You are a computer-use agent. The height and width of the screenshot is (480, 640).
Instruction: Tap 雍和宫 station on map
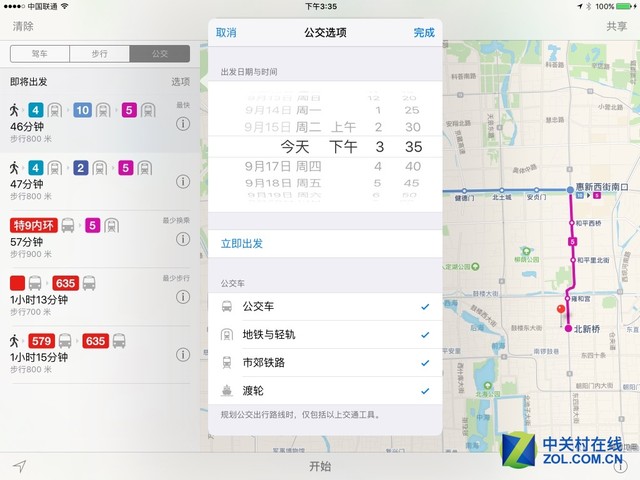567,299
